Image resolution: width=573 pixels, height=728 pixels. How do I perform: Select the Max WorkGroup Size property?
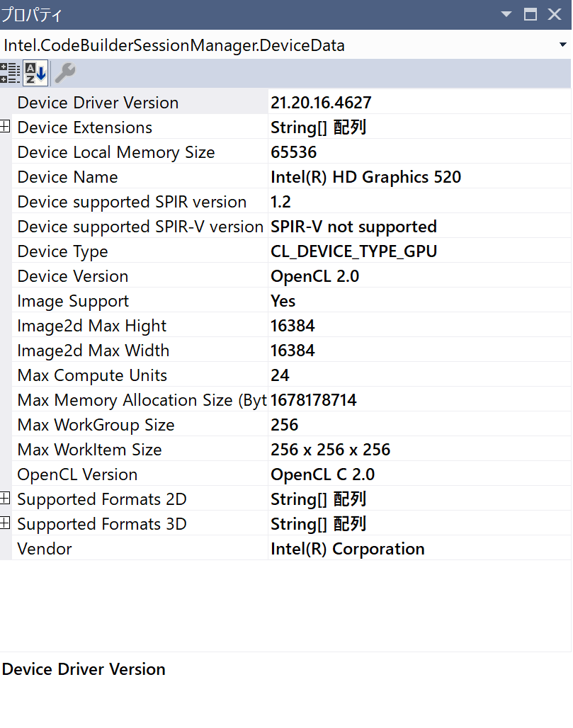(96, 425)
